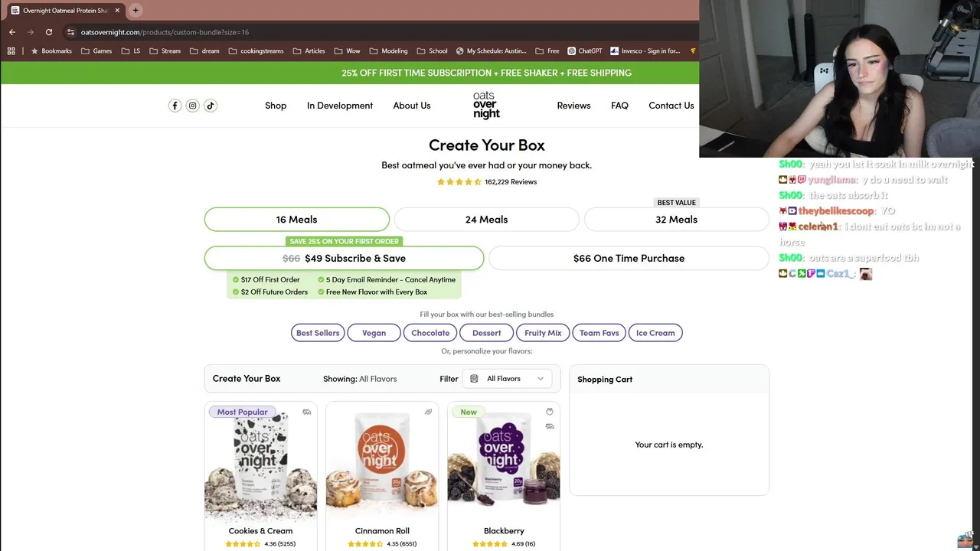Reload the page with browser refresh icon
Screen dimensions: 980x551
(48, 32)
